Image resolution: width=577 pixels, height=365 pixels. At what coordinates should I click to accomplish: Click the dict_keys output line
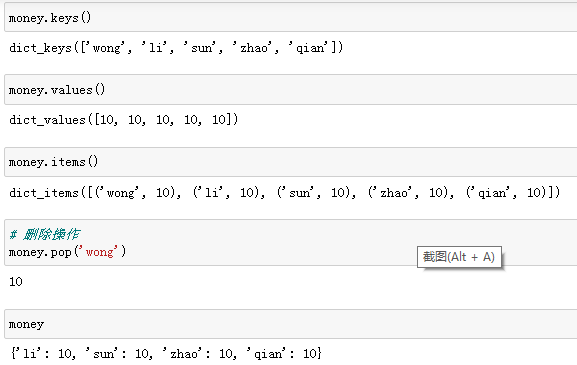pyautogui.click(x=176, y=48)
